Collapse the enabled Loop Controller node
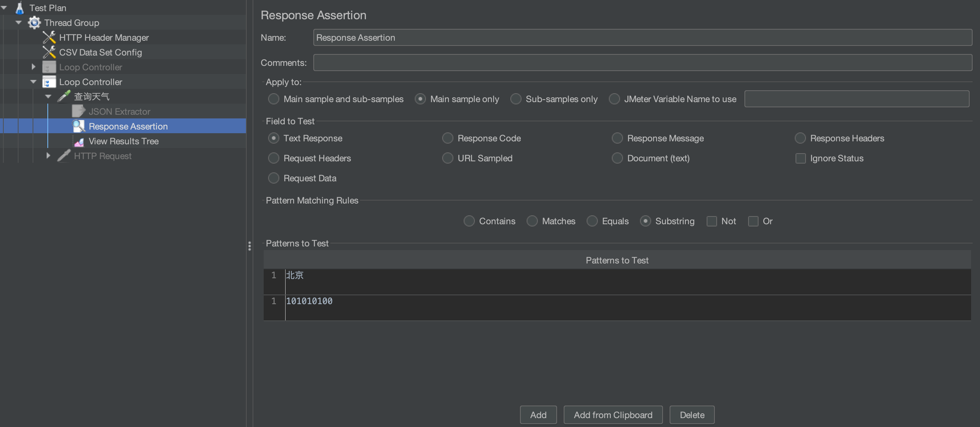Image resolution: width=980 pixels, height=427 pixels. 33,82
